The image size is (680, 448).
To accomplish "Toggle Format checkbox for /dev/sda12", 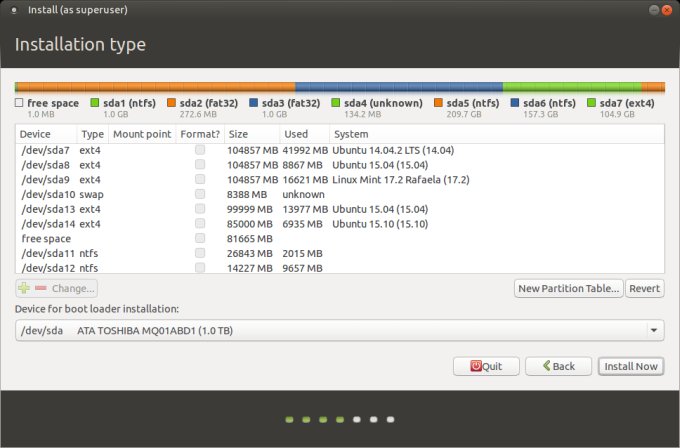I will [x=200, y=268].
